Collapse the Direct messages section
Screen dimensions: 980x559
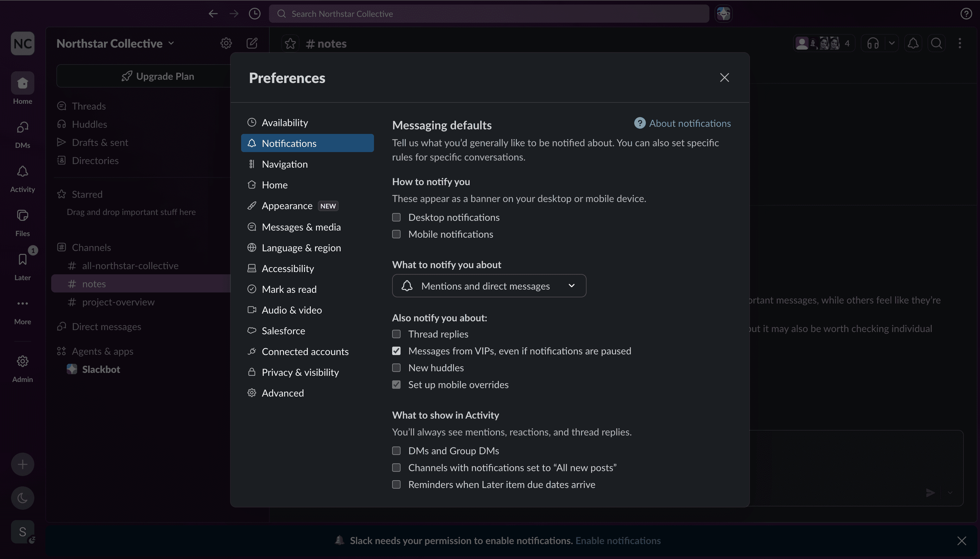[106, 327]
